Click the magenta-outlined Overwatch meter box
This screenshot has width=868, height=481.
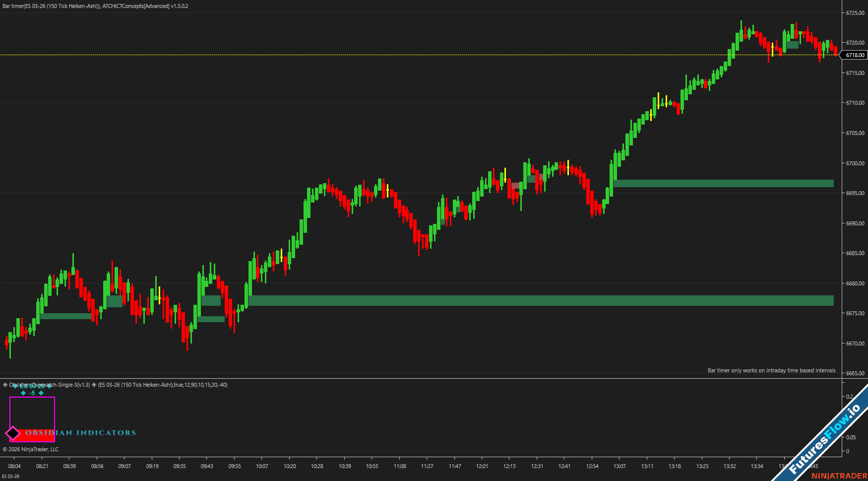[x=32, y=412]
